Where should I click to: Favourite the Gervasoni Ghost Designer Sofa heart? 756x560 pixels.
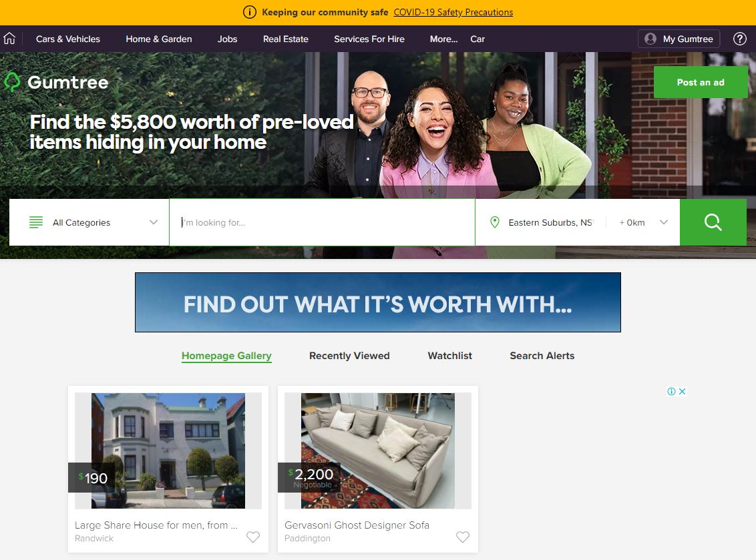463,537
